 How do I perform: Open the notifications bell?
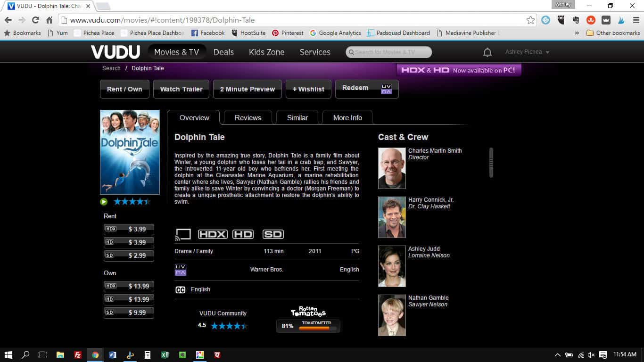pos(487,52)
